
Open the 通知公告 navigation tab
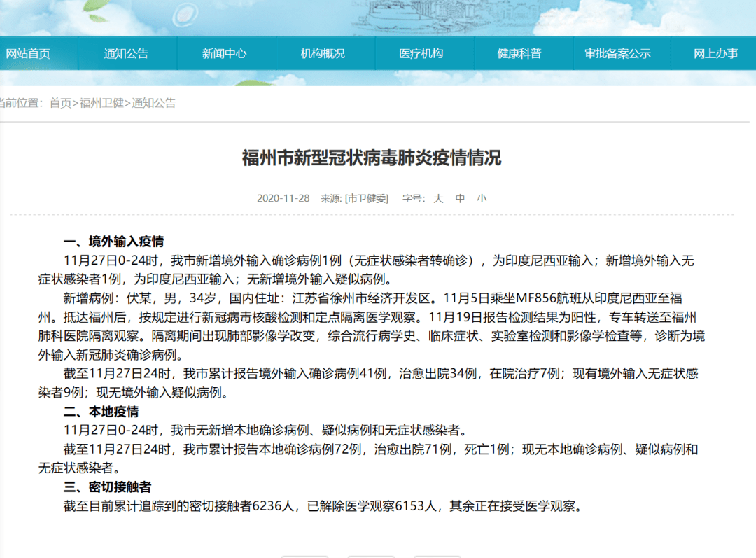click(127, 53)
